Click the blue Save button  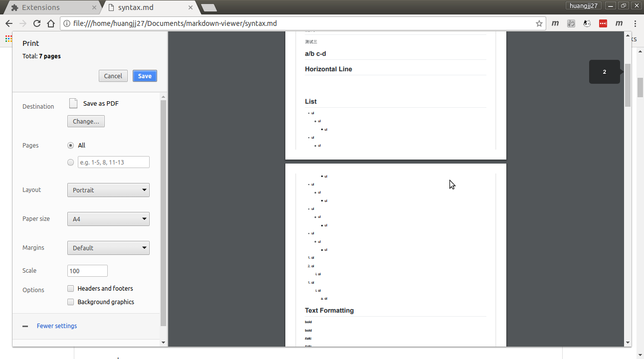click(x=145, y=76)
